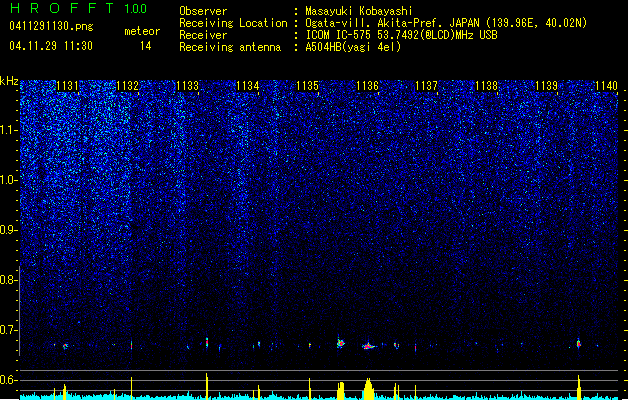Click the meteor label
This screenshot has width=629, height=400.
tap(142, 31)
